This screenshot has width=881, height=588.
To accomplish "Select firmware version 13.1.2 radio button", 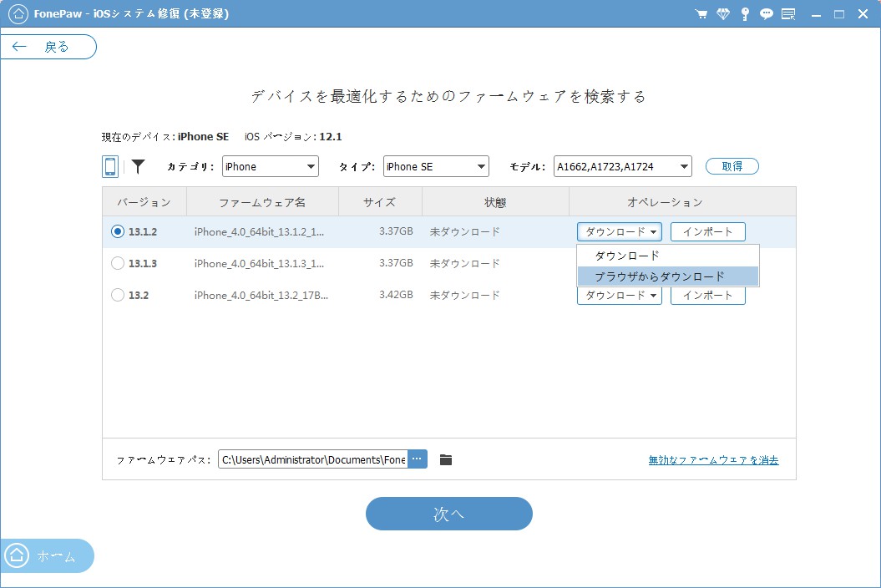I will pos(118,231).
